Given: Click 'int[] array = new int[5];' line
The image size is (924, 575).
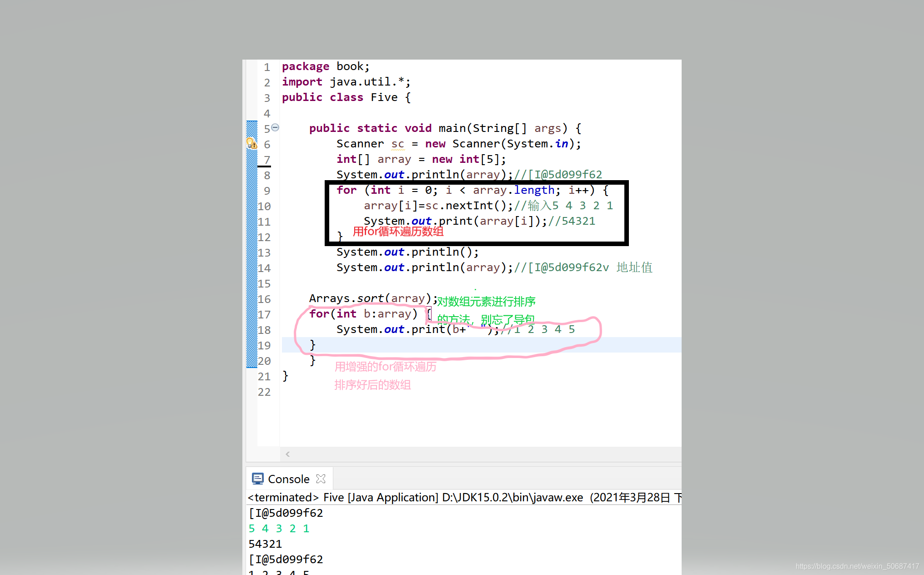Looking at the screenshot, I should [x=421, y=159].
